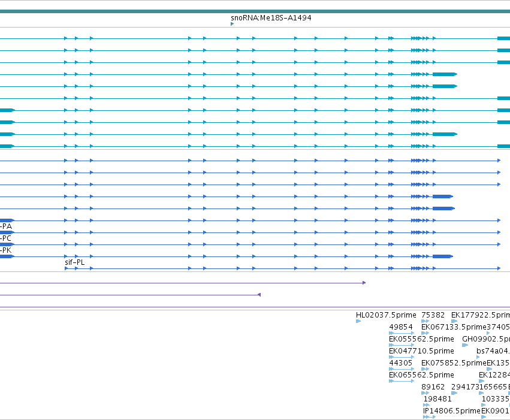
Task: Select the EK067133.5prime EST label
Action: [454, 327]
